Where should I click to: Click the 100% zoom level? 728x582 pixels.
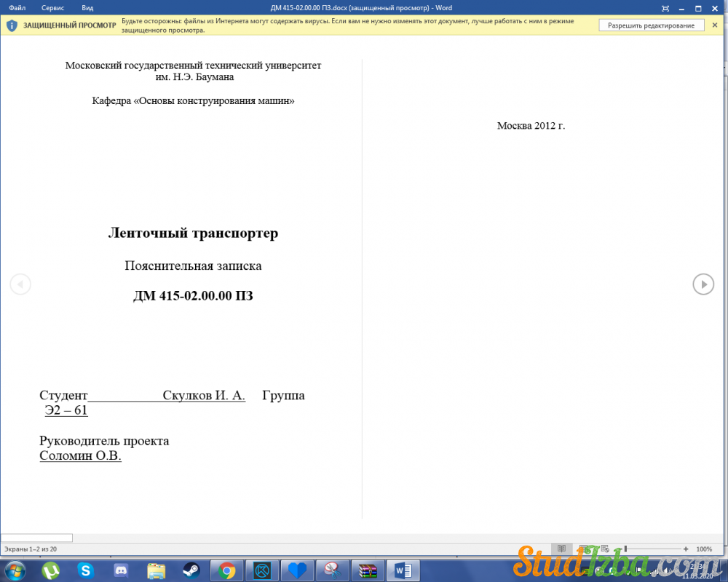tap(704, 549)
